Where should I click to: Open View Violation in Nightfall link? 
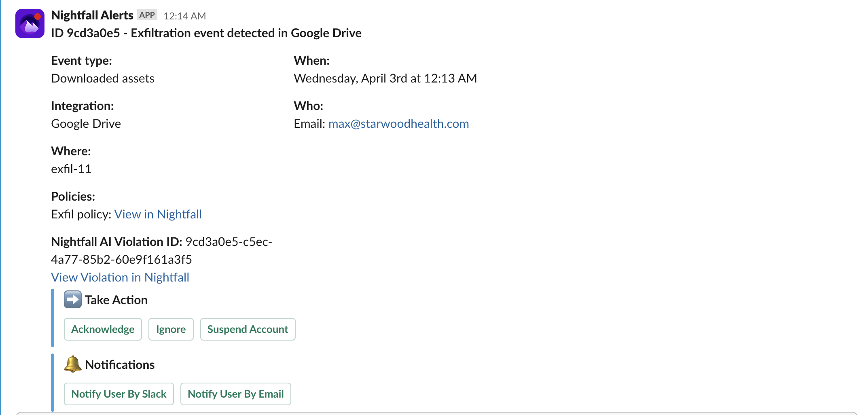(x=120, y=277)
